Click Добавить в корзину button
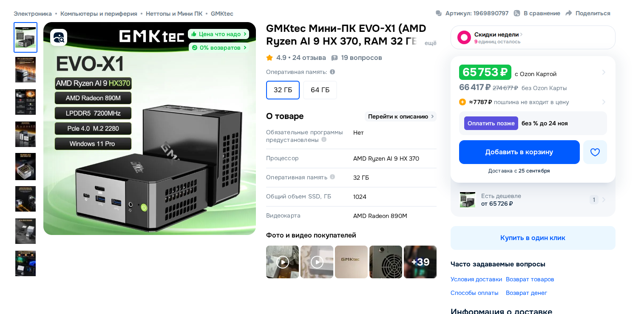 point(519,152)
